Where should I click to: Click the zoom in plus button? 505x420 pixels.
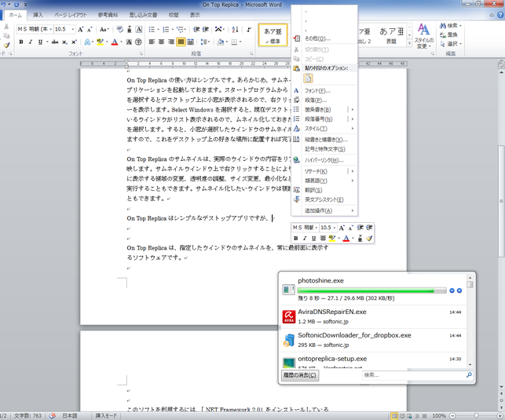pyautogui.click(x=500, y=416)
